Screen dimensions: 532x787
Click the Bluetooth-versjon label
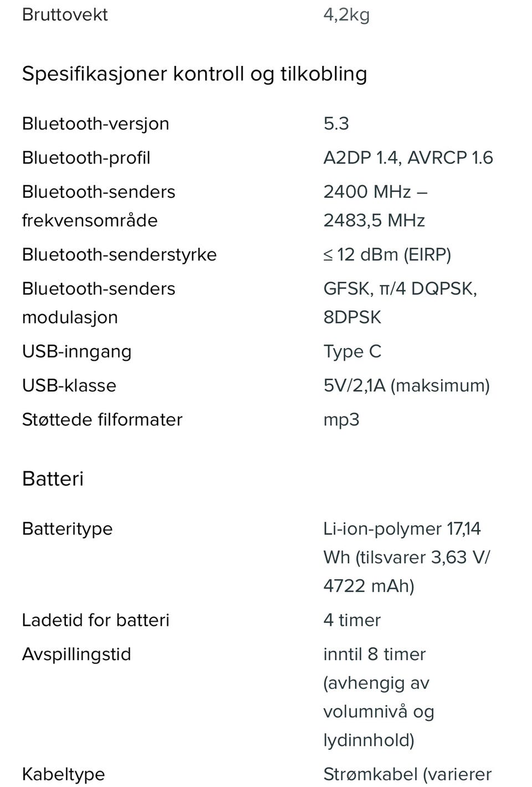pyautogui.click(x=95, y=124)
